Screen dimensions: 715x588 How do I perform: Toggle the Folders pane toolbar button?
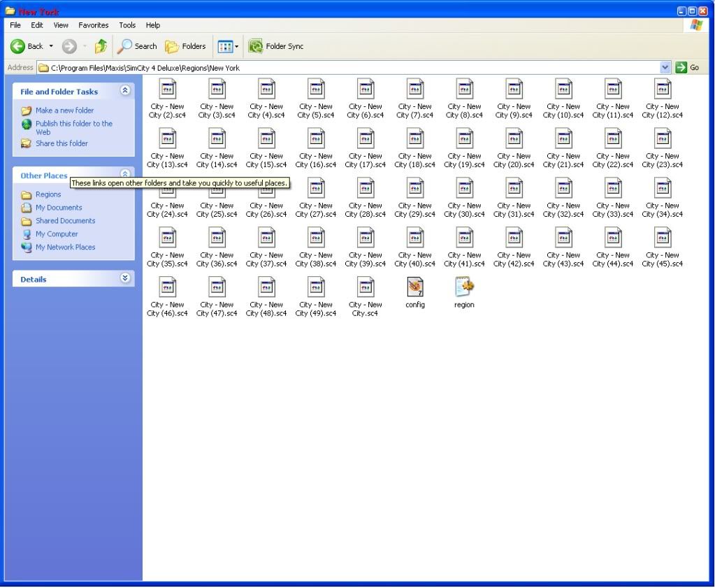tap(186, 46)
